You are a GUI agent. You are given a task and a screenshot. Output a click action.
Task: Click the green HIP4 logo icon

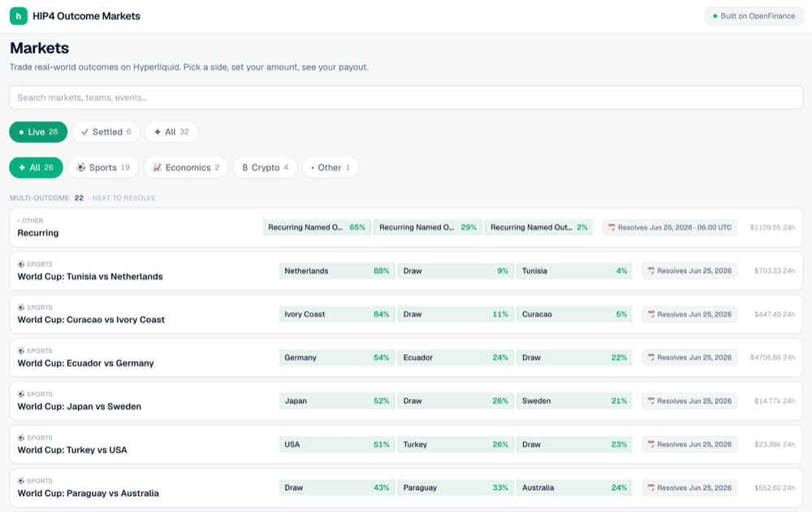19,16
